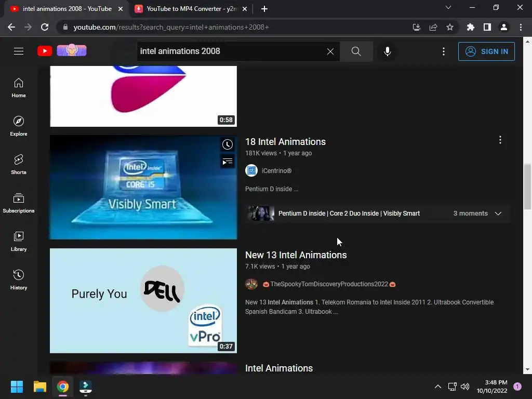Start voice search with microphone
This screenshot has height=399, width=532.
[387, 51]
